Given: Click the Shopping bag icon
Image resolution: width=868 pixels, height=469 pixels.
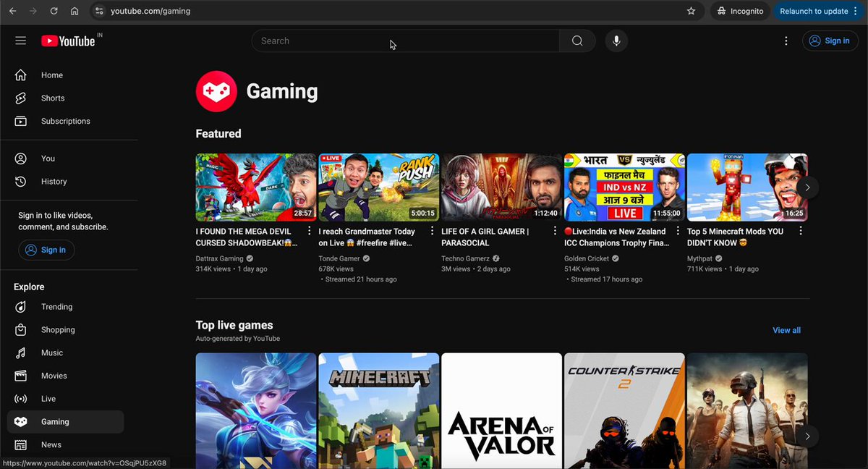Looking at the screenshot, I should [x=21, y=330].
